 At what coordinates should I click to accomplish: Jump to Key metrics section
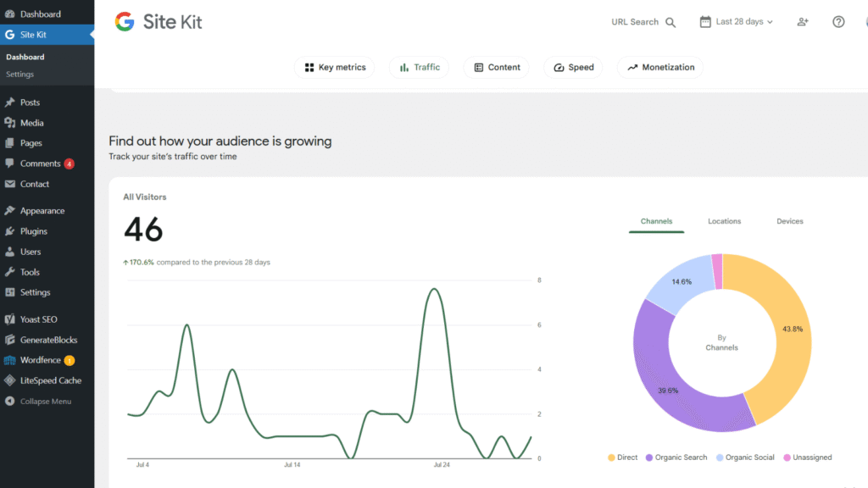pos(334,68)
